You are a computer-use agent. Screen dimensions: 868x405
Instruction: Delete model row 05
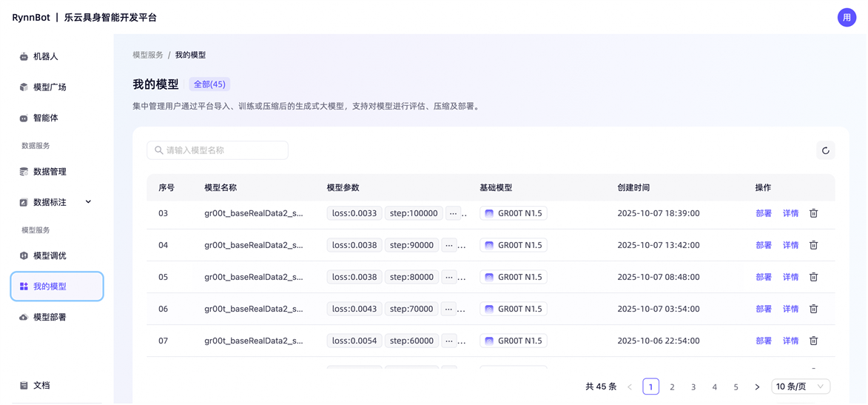[x=814, y=276]
